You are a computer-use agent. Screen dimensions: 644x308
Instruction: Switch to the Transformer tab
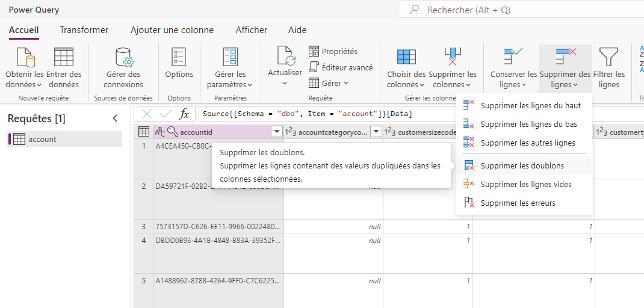pos(84,30)
